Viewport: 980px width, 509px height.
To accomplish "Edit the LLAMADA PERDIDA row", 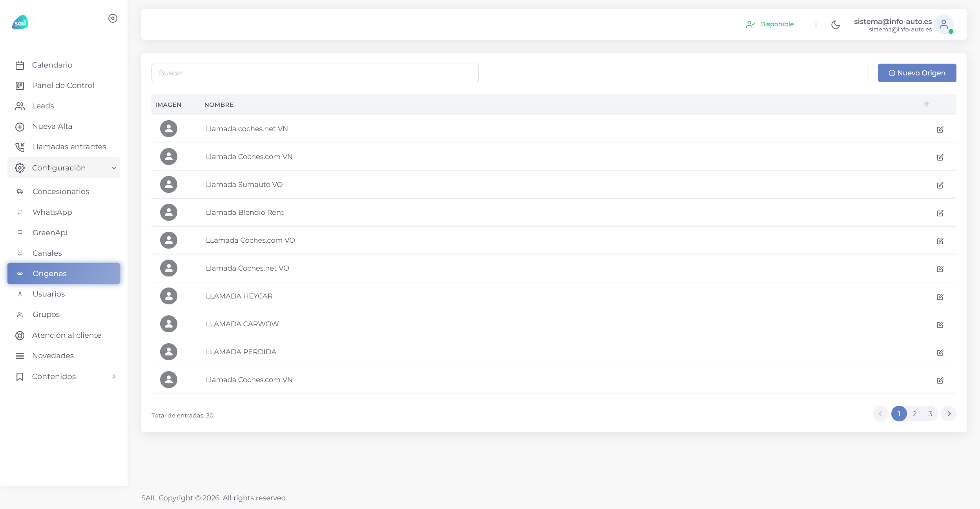I will point(940,352).
